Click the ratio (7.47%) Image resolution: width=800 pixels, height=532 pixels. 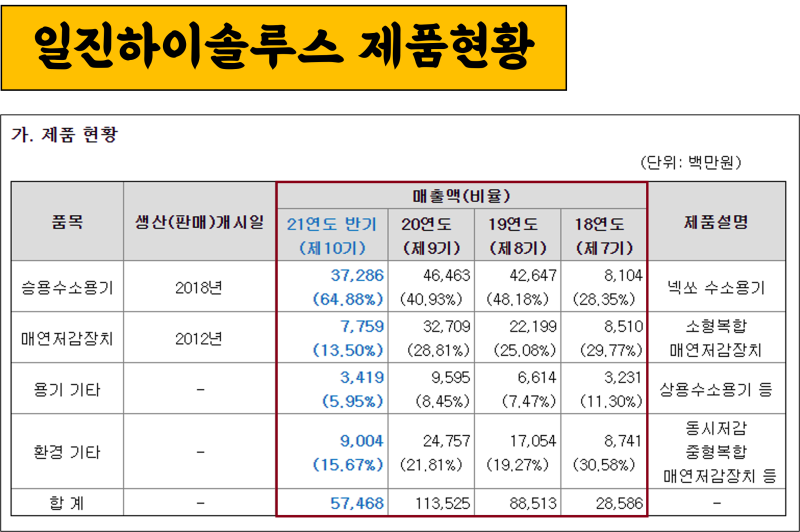point(529,401)
